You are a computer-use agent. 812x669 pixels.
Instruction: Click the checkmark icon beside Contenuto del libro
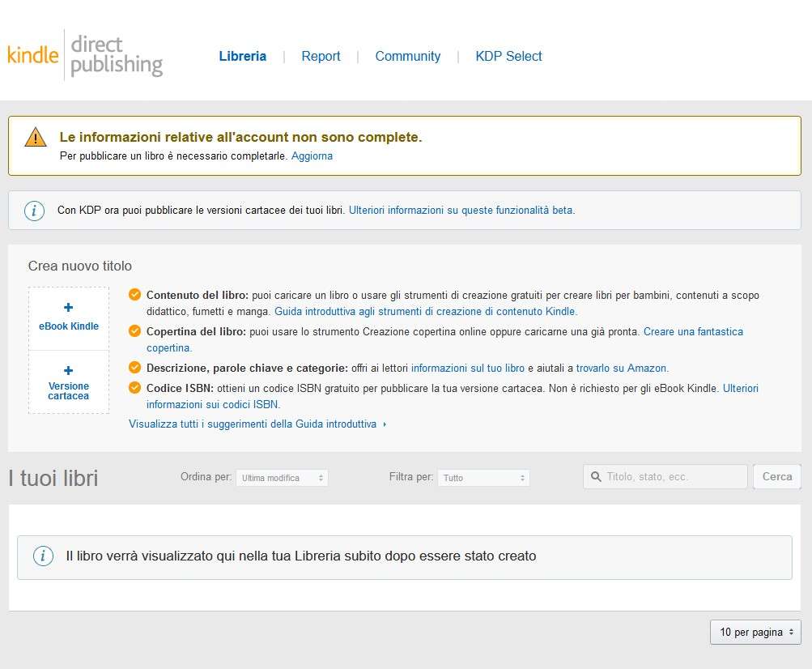click(x=134, y=295)
